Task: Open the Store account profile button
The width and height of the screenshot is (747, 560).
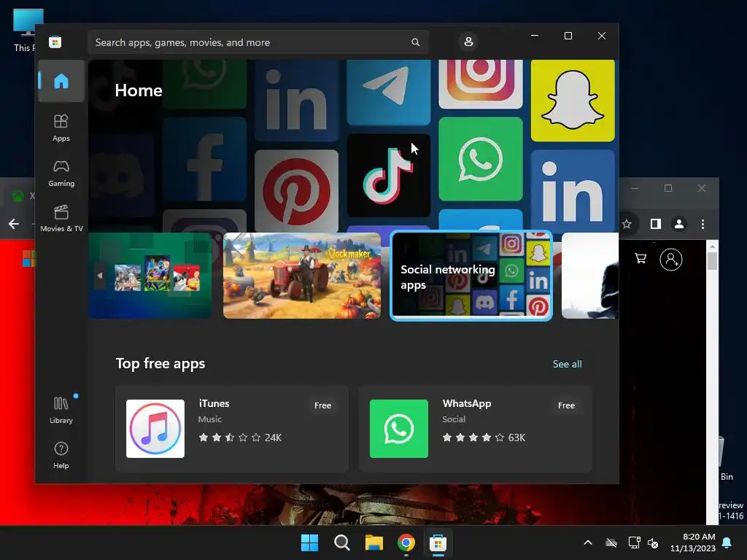Action: point(468,42)
